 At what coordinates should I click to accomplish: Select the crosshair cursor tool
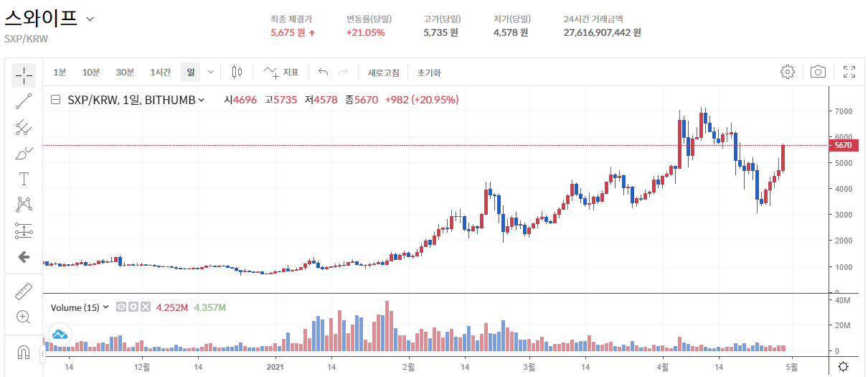pyautogui.click(x=24, y=75)
